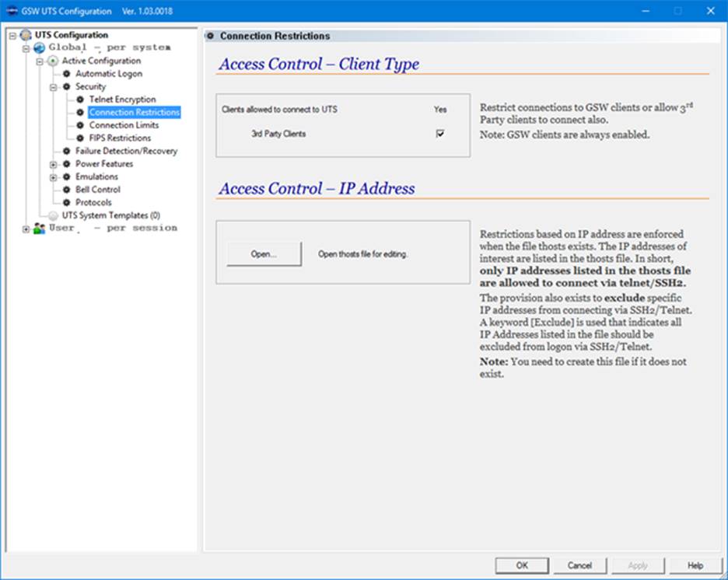The height and width of the screenshot is (580, 728).
Task: Click the 'Yes' column header text
Action: click(440, 110)
